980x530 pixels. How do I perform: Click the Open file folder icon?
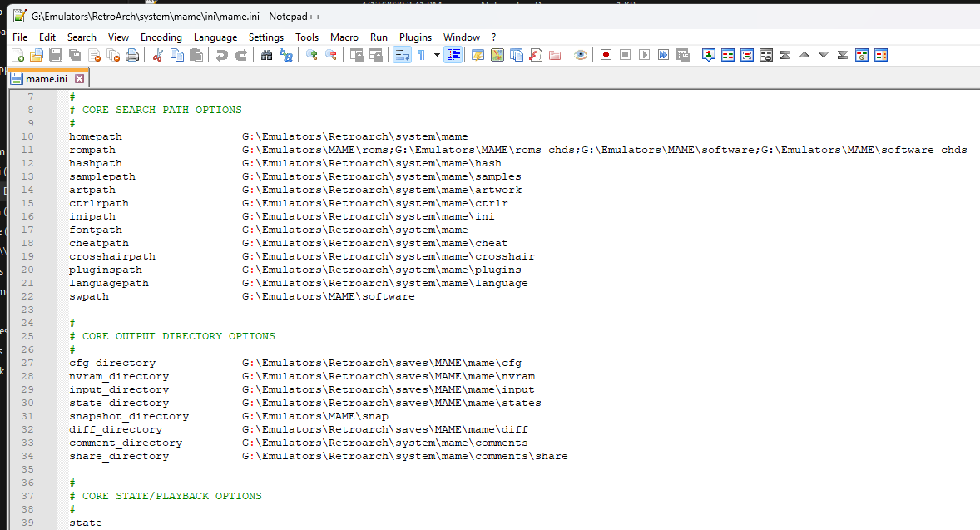point(37,56)
